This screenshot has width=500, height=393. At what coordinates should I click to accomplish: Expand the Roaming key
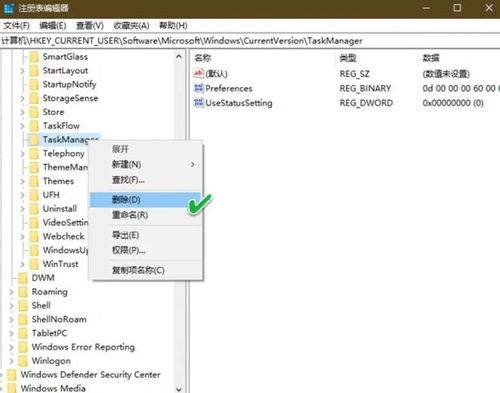11,292
